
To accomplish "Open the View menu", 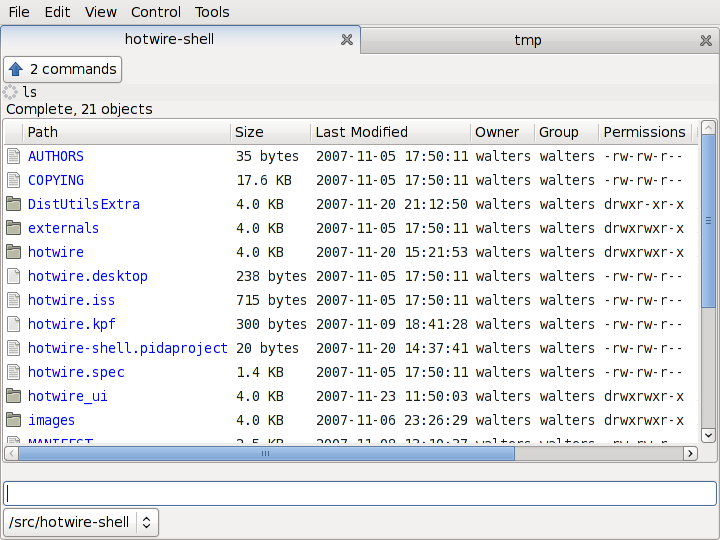I will [x=101, y=12].
